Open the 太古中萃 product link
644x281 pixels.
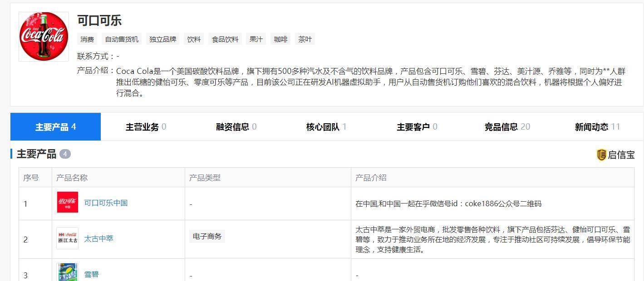point(98,238)
